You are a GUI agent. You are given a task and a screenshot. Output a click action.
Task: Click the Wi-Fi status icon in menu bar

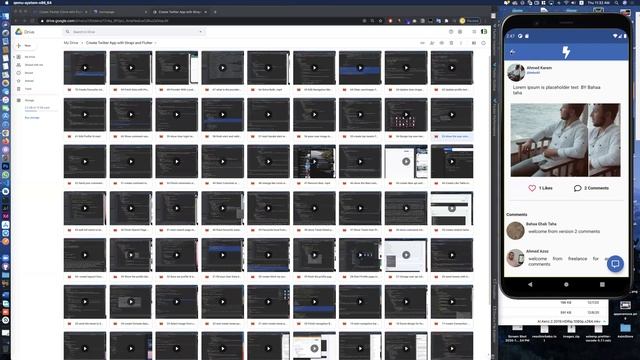pos(565,2)
